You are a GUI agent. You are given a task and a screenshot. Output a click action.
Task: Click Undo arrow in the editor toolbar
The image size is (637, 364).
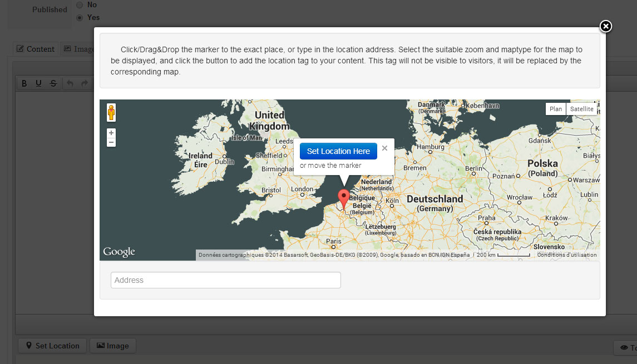coord(70,83)
